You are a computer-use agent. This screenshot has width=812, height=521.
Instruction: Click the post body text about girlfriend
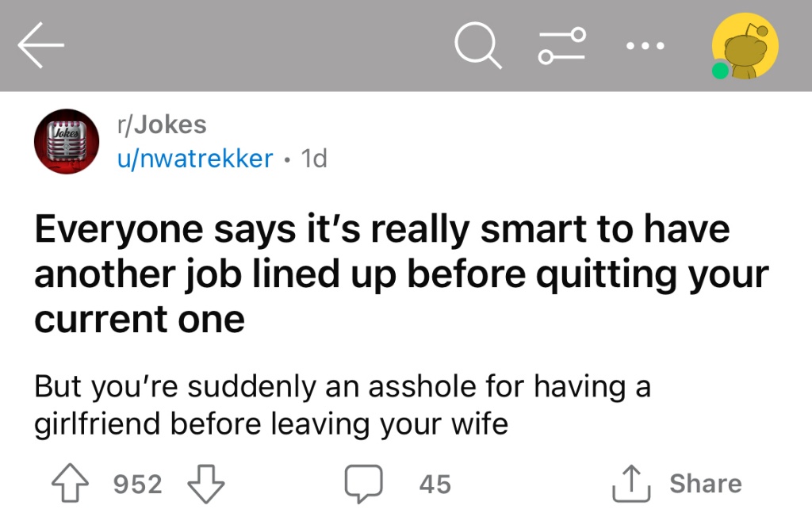[343, 405]
